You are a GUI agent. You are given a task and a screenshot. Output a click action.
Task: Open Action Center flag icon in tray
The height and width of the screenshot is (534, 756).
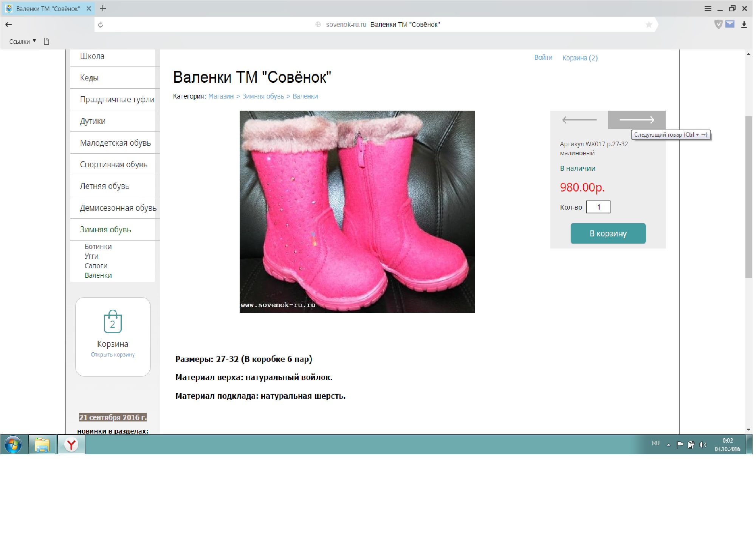(x=680, y=444)
